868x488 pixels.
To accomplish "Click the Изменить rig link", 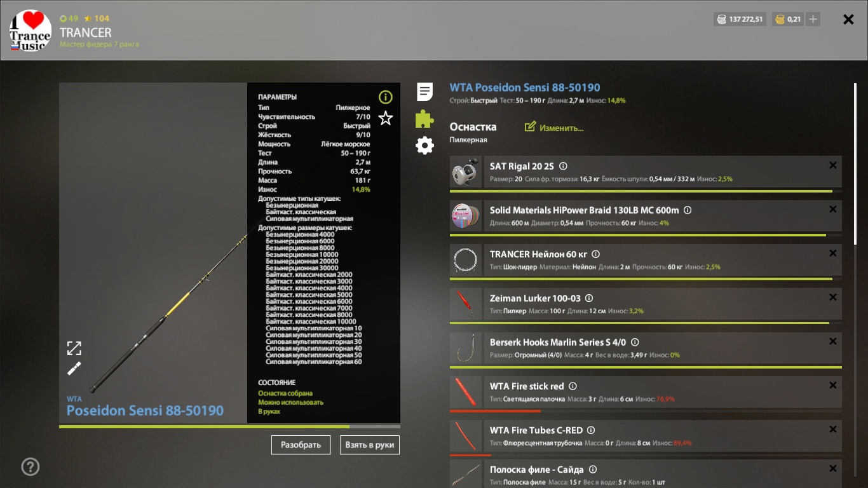I will click(554, 127).
